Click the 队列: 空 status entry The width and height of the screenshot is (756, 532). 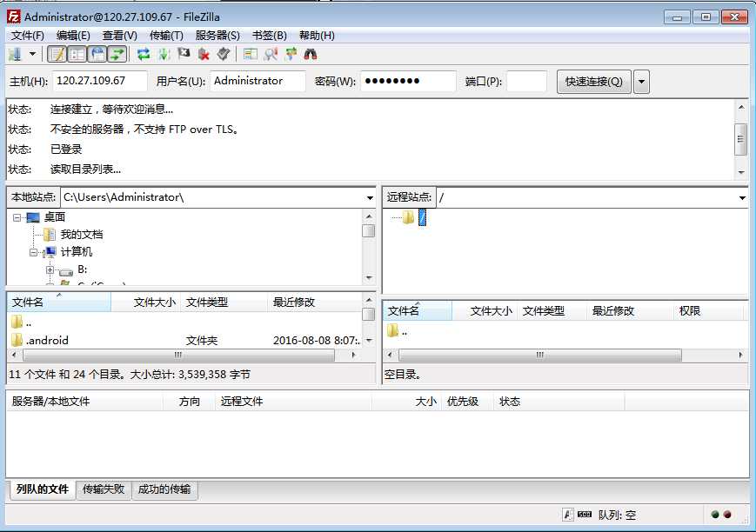tap(617, 515)
